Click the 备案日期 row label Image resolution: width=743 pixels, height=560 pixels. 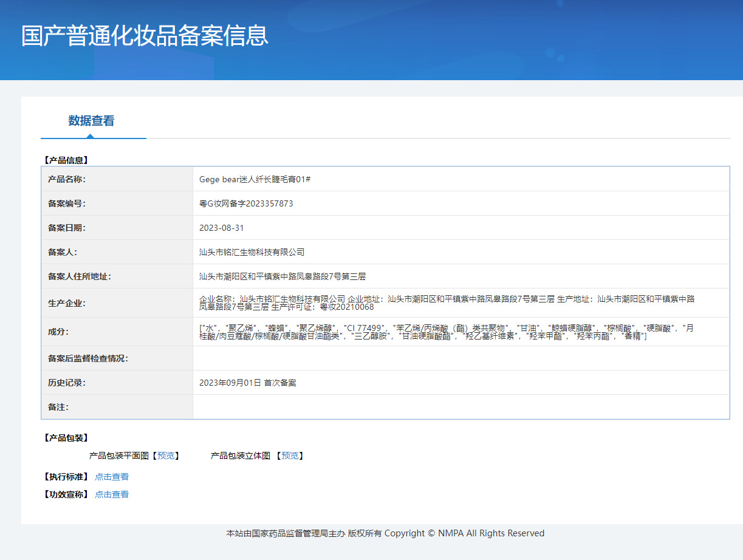[x=67, y=228]
